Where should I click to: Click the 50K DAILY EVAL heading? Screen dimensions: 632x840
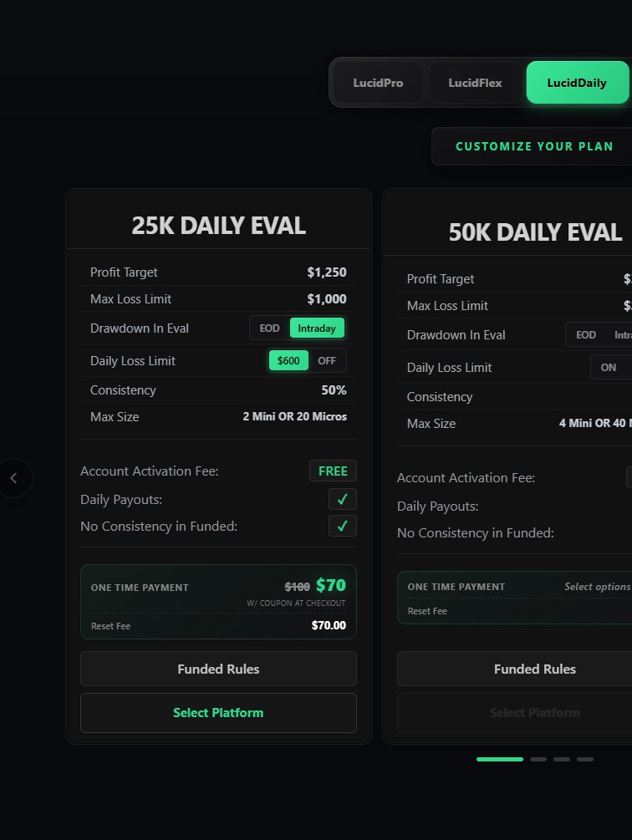coord(535,232)
